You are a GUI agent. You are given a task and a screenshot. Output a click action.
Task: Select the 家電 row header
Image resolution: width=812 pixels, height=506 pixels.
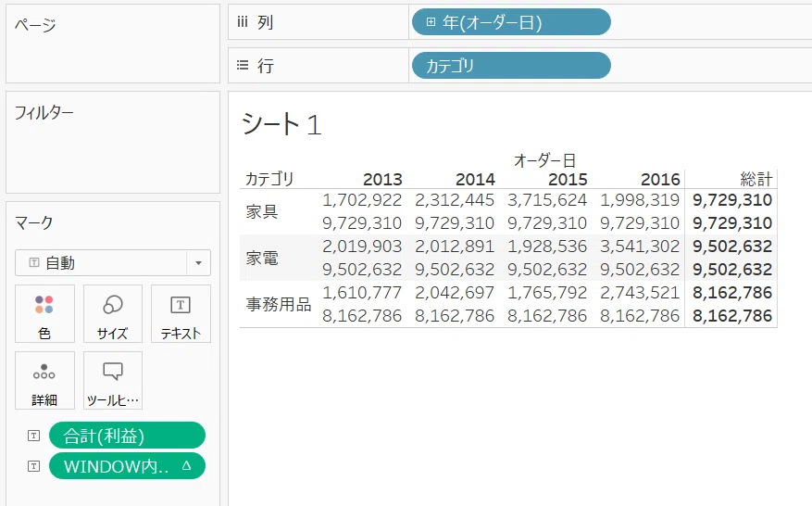coord(261,258)
